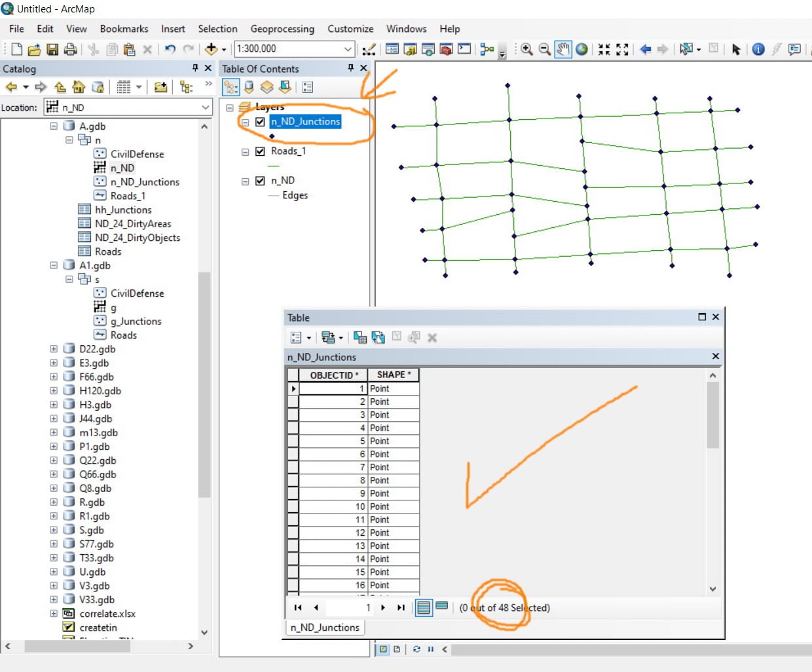
Task: Print the map
Action: 70,49
